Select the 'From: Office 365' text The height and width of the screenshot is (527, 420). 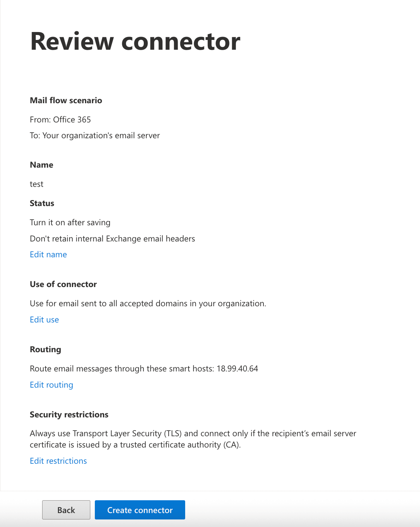click(x=60, y=119)
